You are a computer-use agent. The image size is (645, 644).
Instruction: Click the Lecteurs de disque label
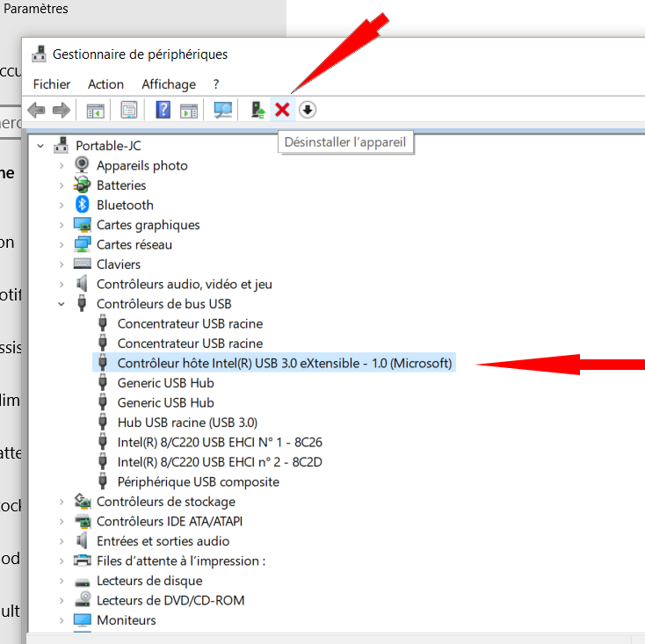149,581
